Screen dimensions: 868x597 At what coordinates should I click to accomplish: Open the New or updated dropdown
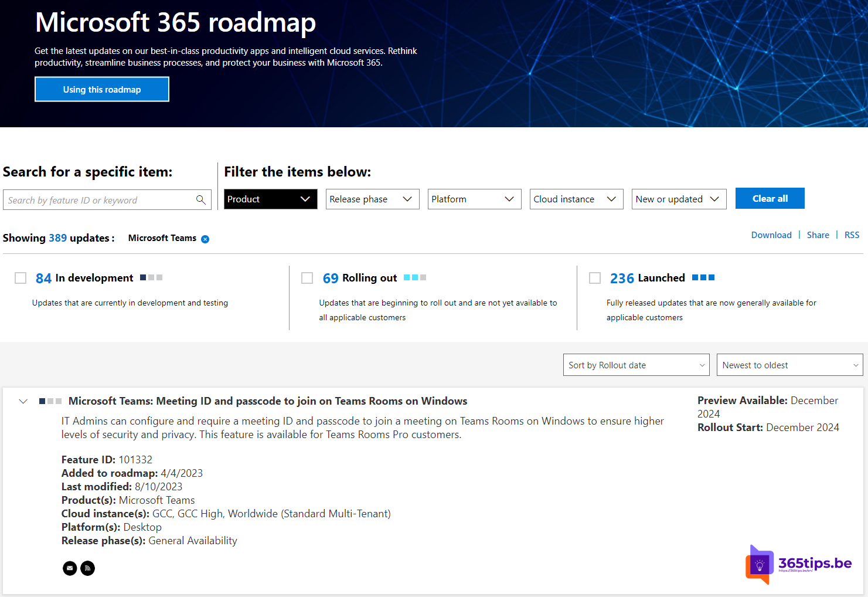pyautogui.click(x=679, y=199)
